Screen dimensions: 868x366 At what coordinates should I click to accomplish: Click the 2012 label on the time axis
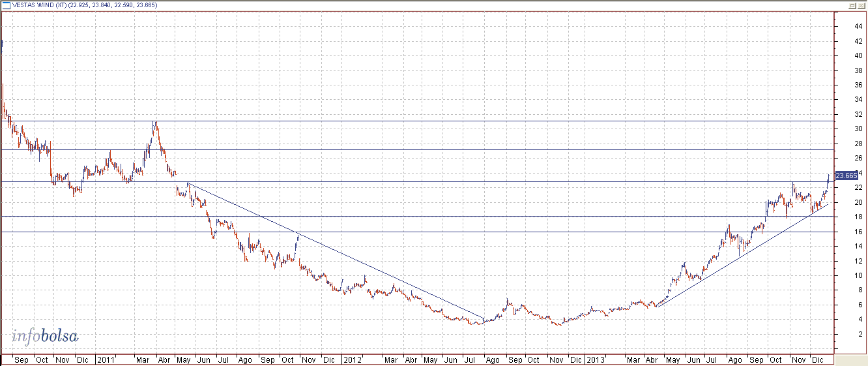click(353, 359)
